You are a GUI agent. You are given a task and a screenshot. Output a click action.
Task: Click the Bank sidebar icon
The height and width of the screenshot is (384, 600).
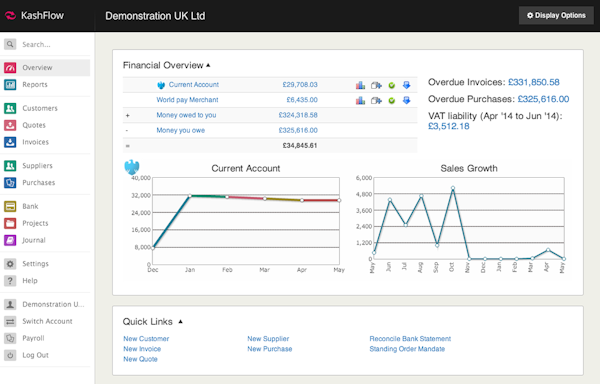10,207
